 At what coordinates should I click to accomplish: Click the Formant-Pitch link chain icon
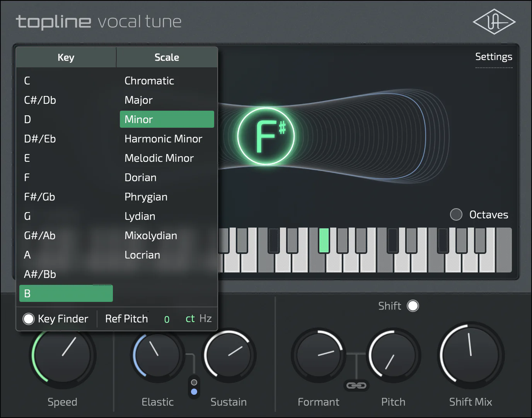tap(356, 385)
